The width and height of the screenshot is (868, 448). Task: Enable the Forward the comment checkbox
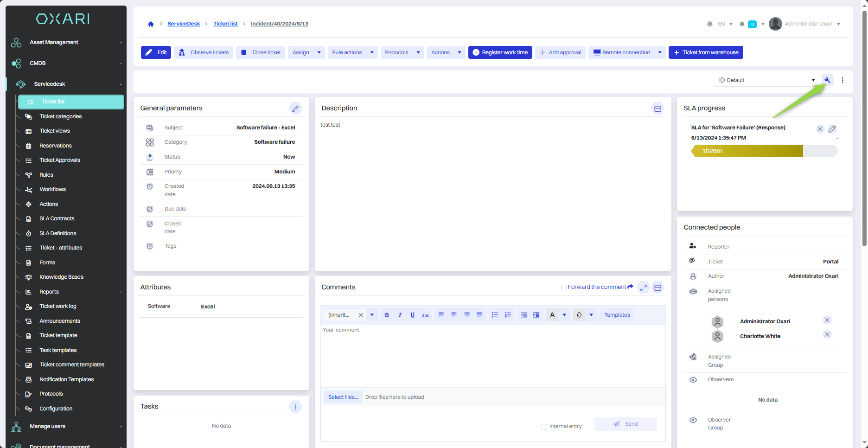[564, 288]
